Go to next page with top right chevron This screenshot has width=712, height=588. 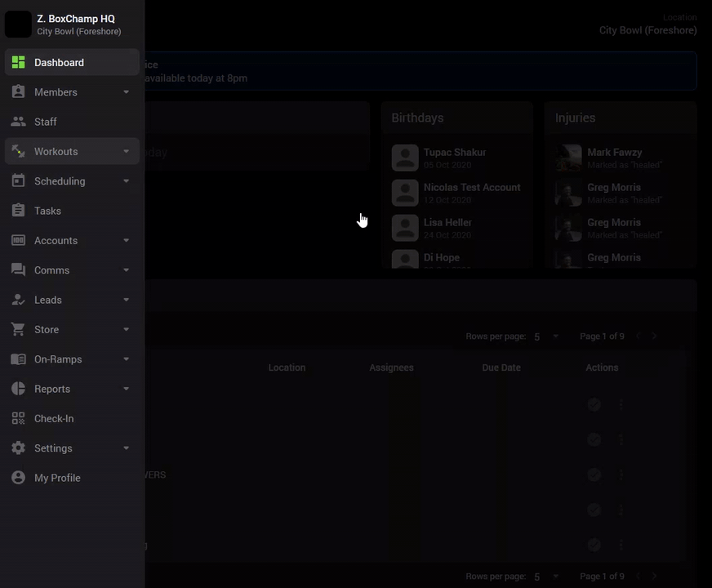[654, 336]
